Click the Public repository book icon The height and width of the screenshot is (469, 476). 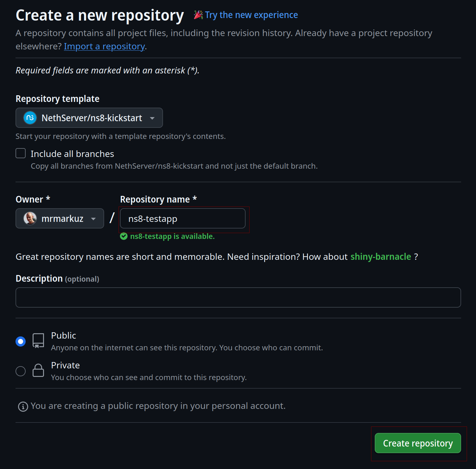38,341
